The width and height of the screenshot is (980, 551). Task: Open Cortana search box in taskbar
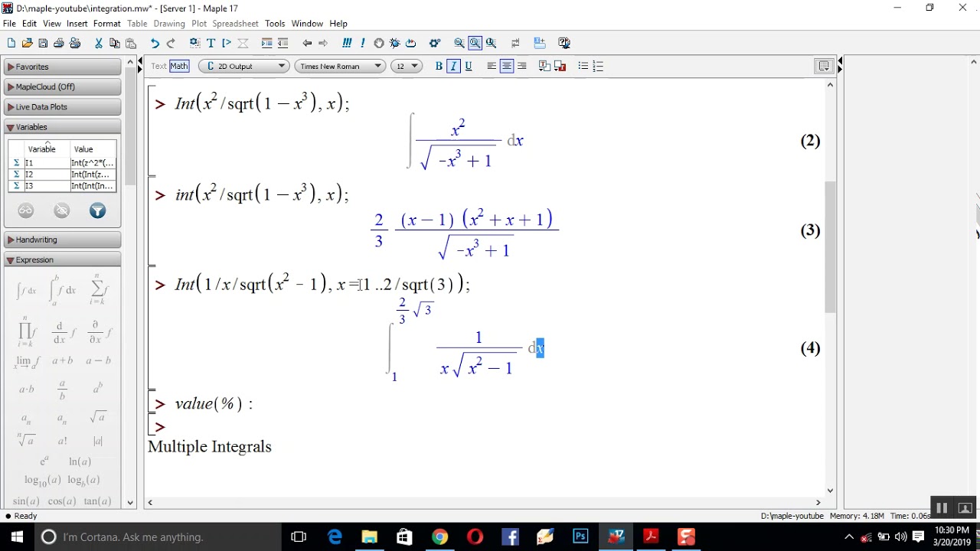[x=157, y=537]
